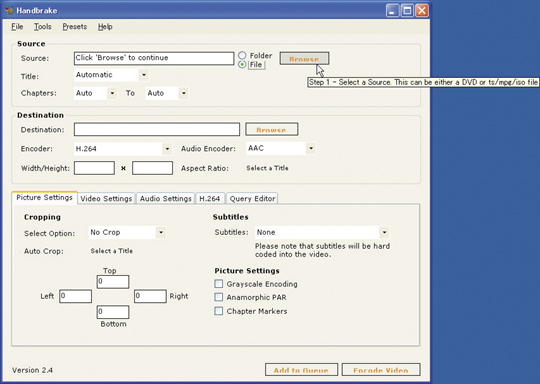Click the Encode Video button
The width and height of the screenshot is (540, 384).
(381, 370)
